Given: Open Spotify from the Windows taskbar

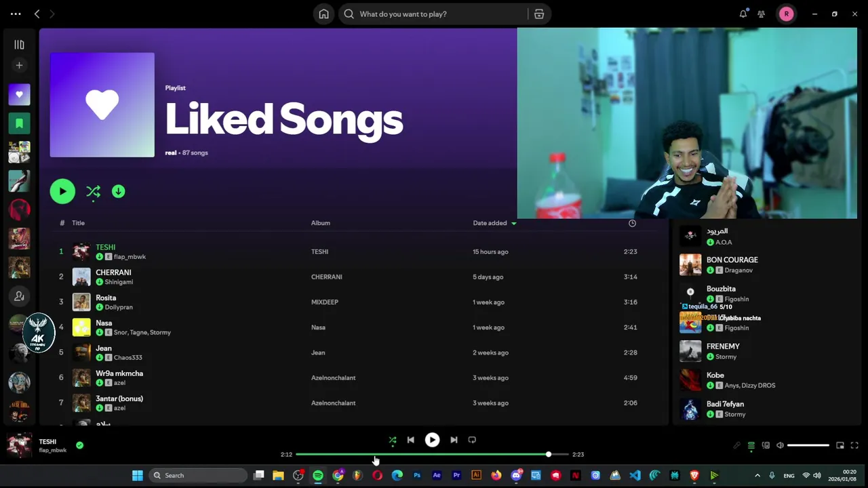Looking at the screenshot, I should point(318,475).
